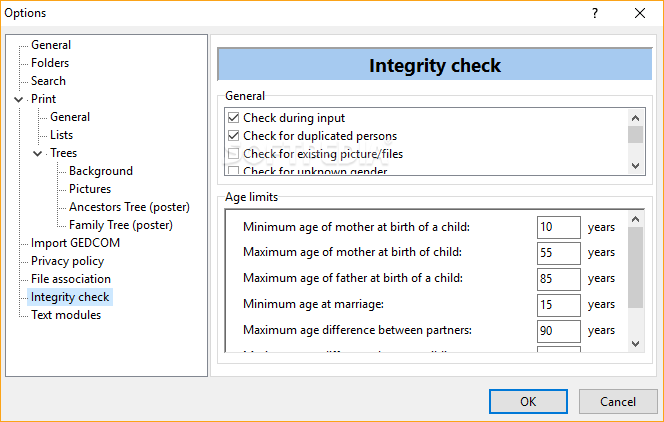The height and width of the screenshot is (422, 664).
Task: Select Folders in options tree
Action: pos(50,63)
